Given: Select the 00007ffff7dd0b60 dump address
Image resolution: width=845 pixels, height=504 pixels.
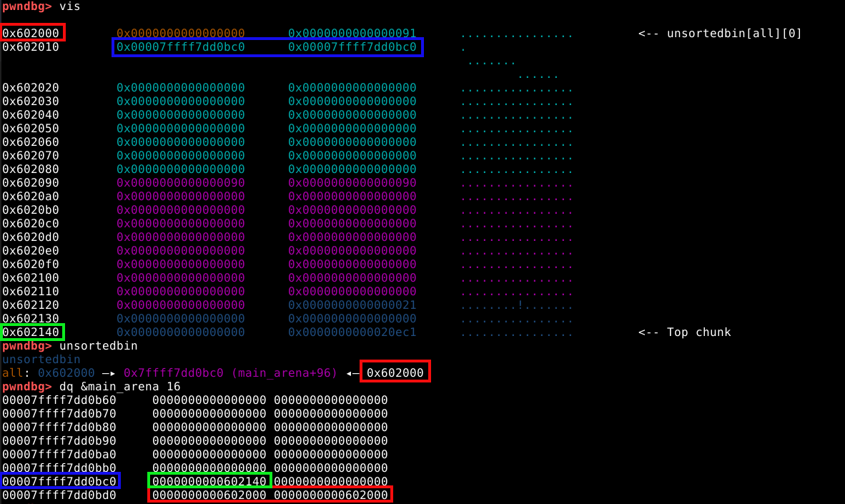Looking at the screenshot, I should coord(59,400).
